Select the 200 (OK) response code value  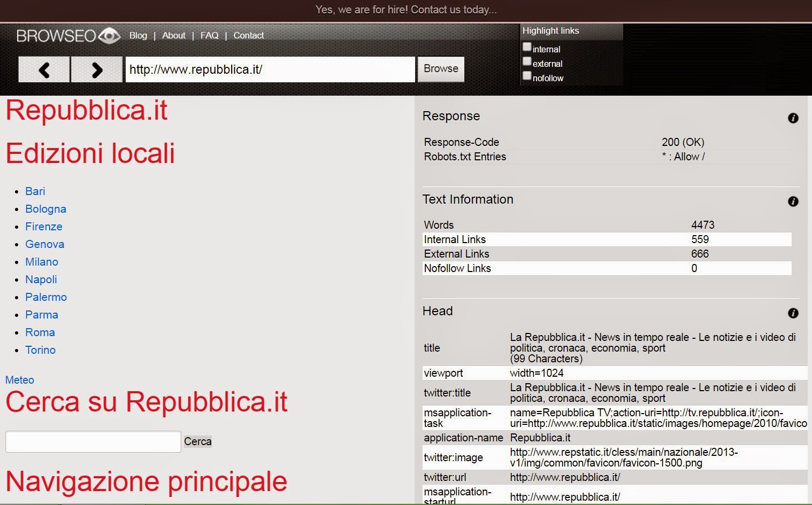click(x=683, y=142)
